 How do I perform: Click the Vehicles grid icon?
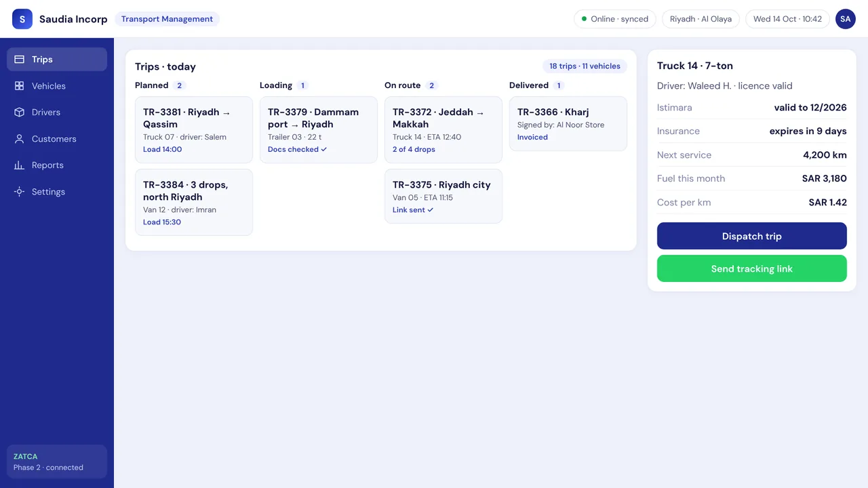(19, 86)
